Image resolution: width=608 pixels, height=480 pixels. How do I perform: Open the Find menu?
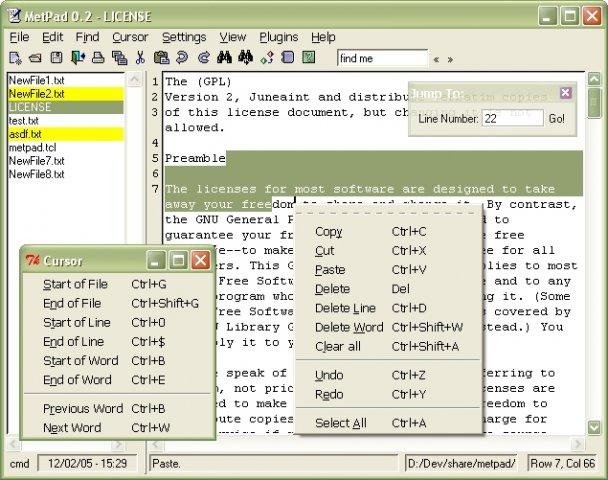87,37
